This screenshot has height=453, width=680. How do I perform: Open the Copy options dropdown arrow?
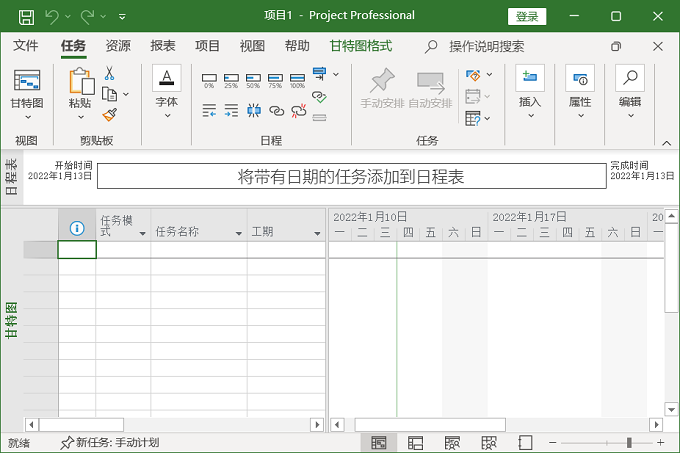click(126, 94)
